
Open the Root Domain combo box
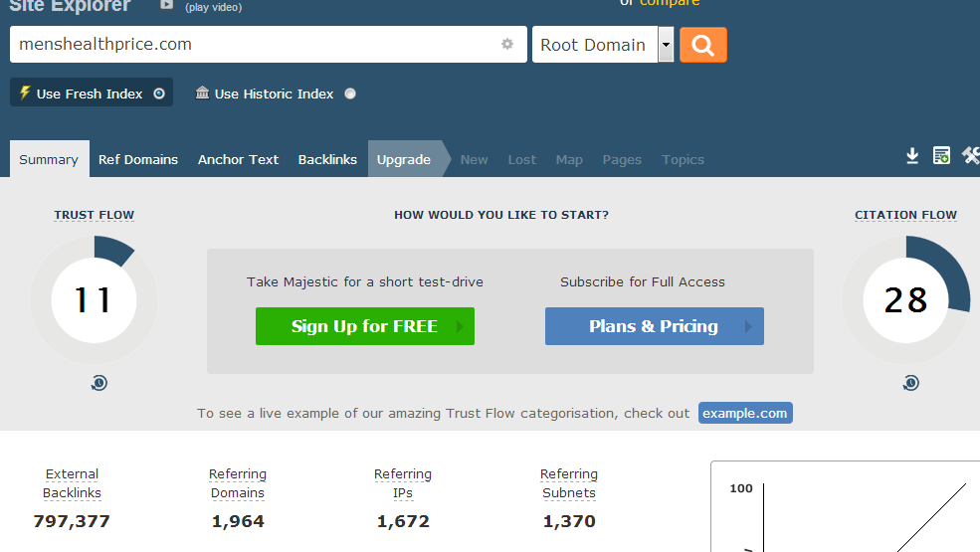(603, 45)
